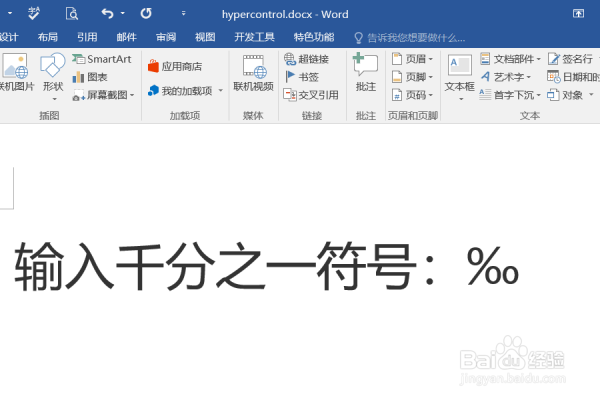This screenshot has height=400, width=600.
Task: Open the 引用 ribbon tab
Action: [87, 37]
